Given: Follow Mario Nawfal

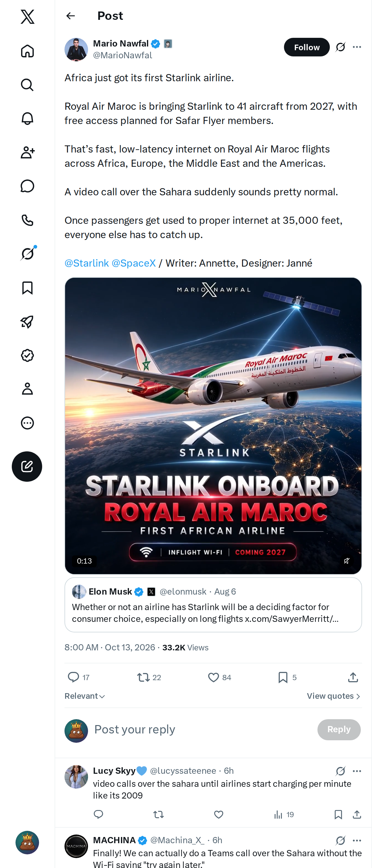Looking at the screenshot, I should pos(307,47).
